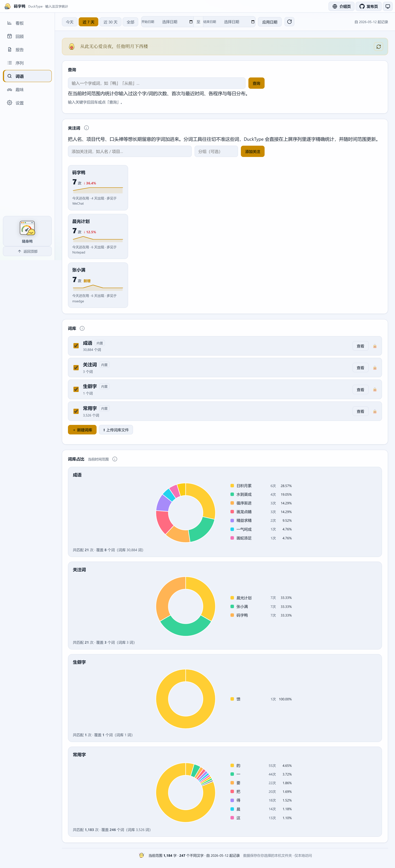Show info tooltip for 词库占比
The width and height of the screenshot is (395, 868).
[x=115, y=459]
